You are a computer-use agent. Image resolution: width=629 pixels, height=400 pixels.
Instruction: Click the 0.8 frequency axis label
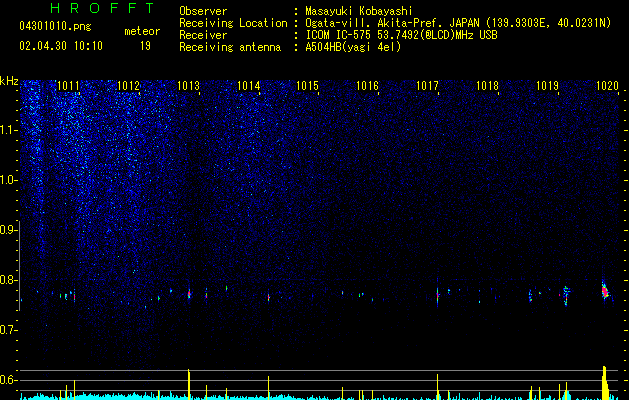click(x=8, y=280)
